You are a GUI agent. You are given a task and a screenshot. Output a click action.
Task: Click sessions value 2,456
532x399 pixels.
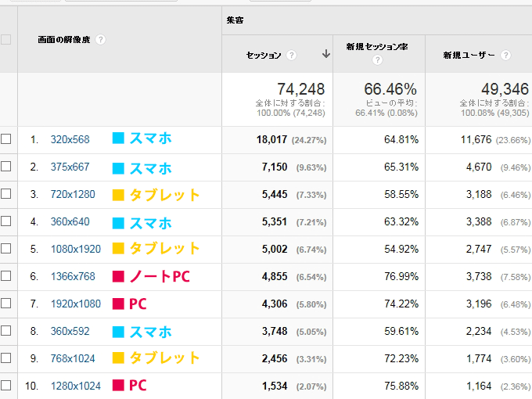[x=275, y=358]
